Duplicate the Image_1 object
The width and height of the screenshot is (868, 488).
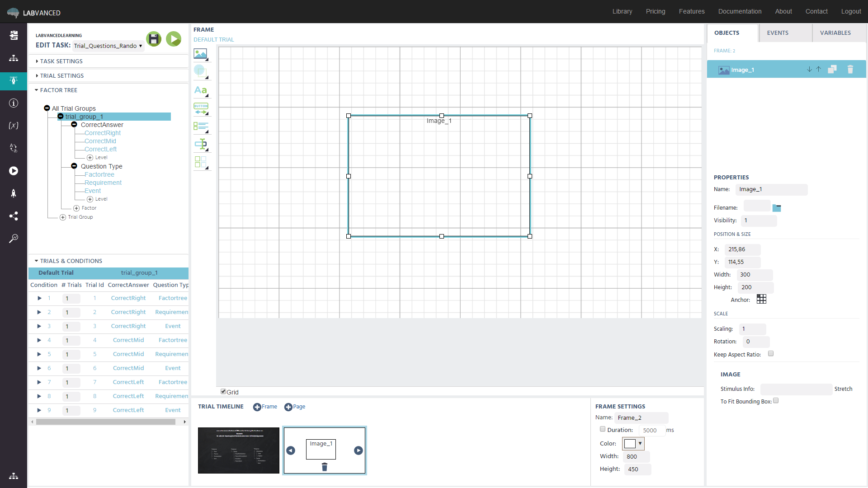pyautogui.click(x=832, y=70)
